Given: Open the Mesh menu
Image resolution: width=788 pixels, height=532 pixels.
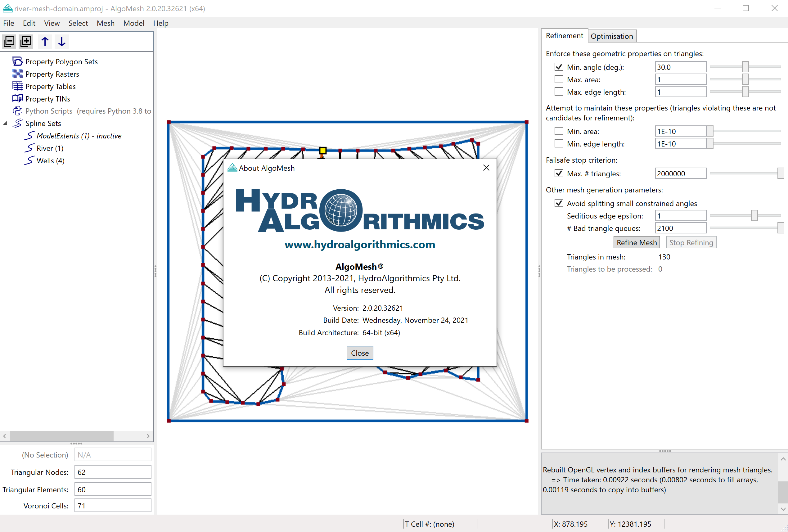Looking at the screenshot, I should click(x=106, y=23).
